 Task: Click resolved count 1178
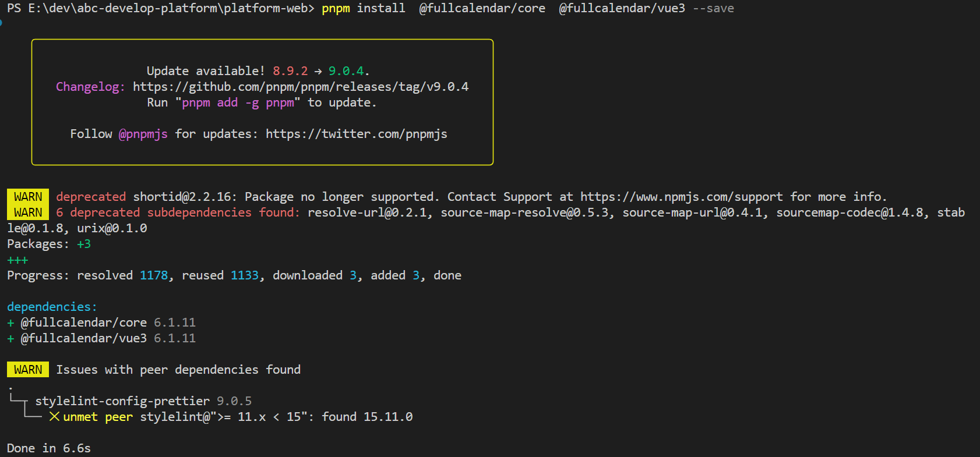coord(154,275)
